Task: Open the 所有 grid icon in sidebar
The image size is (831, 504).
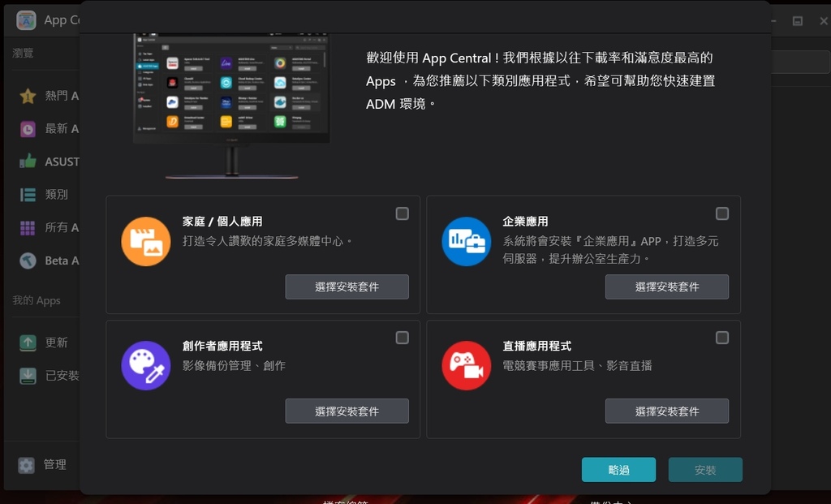Action: (x=28, y=228)
